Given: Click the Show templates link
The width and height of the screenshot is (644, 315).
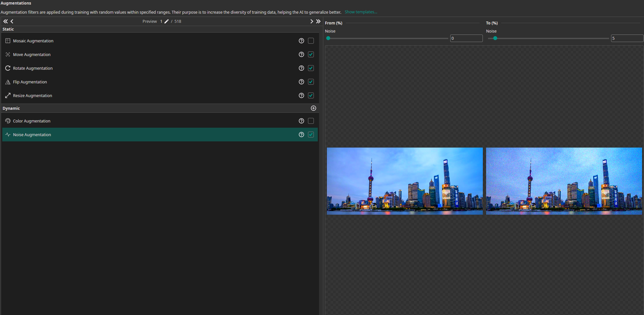Looking at the screenshot, I should (x=361, y=12).
